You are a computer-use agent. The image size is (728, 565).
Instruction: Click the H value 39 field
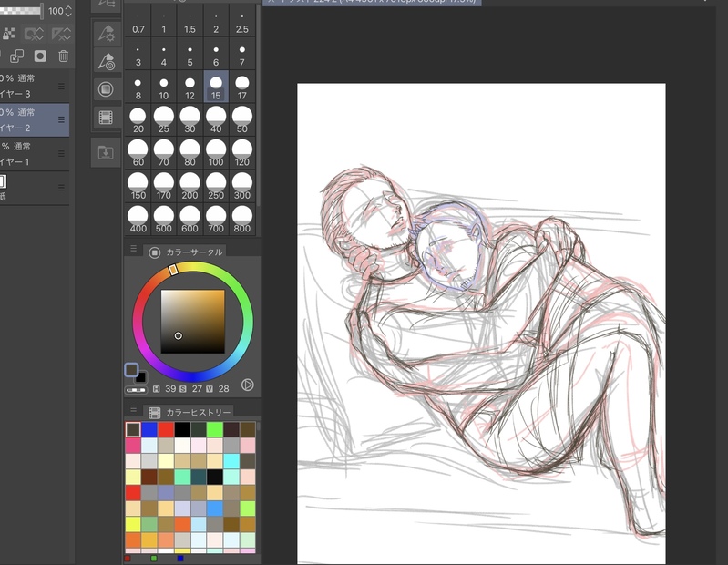170,388
